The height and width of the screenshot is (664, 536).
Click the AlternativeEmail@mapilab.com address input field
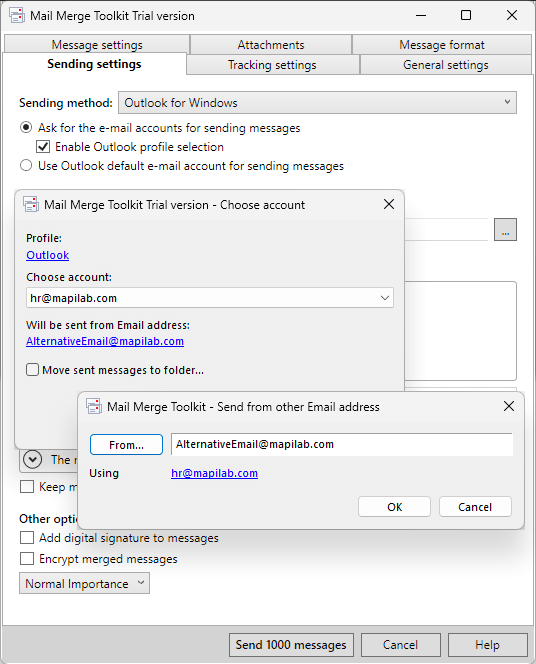coord(342,444)
